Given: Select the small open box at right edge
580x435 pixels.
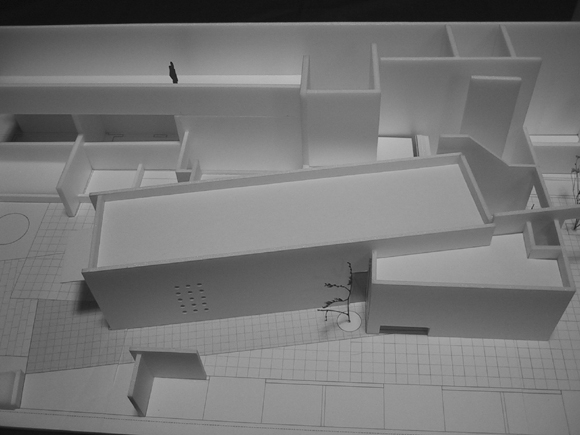Looking at the screenshot, I should point(544,239).
